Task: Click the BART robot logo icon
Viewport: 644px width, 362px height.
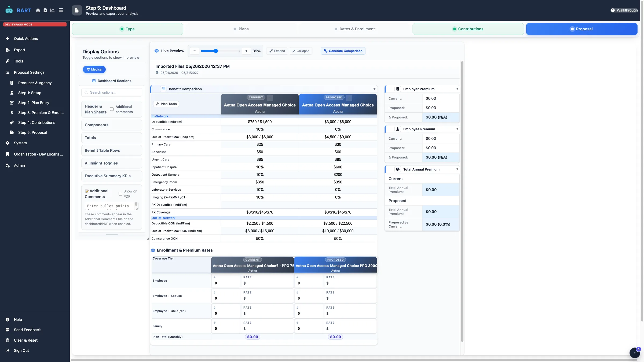Action: pos(9,10)
